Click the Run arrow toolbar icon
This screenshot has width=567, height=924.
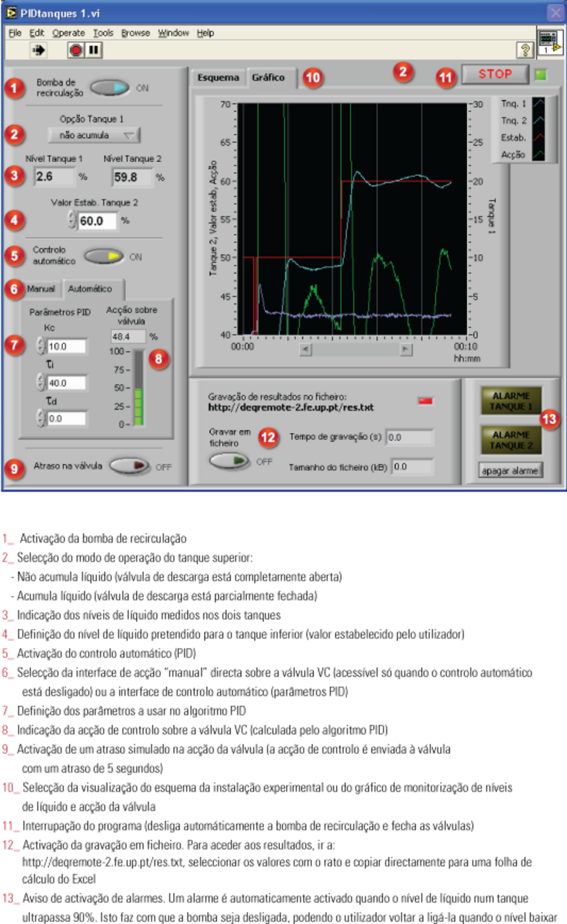(38, 50)
